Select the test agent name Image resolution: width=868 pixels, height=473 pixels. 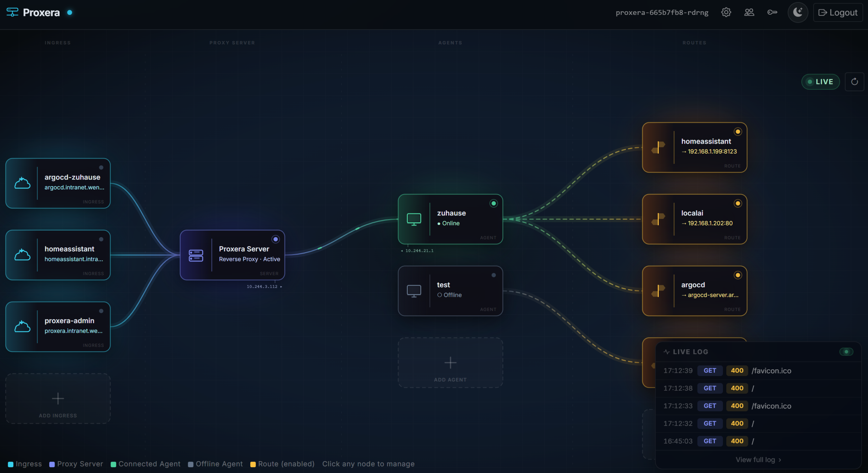click(443, 285)
